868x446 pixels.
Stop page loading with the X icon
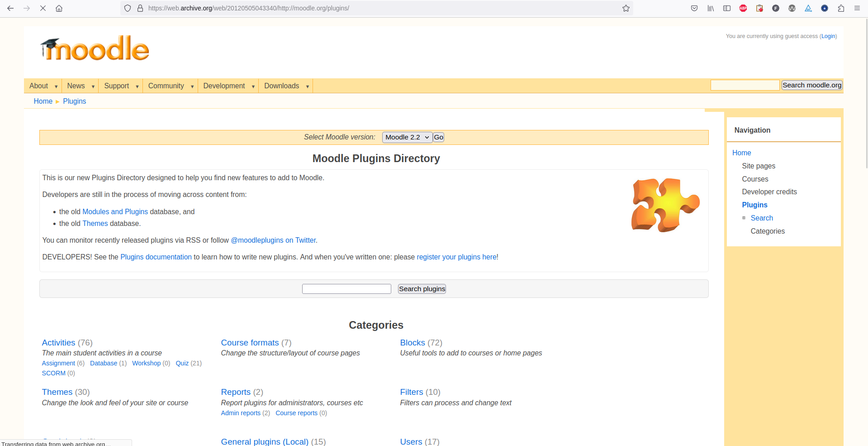[43, 8]
